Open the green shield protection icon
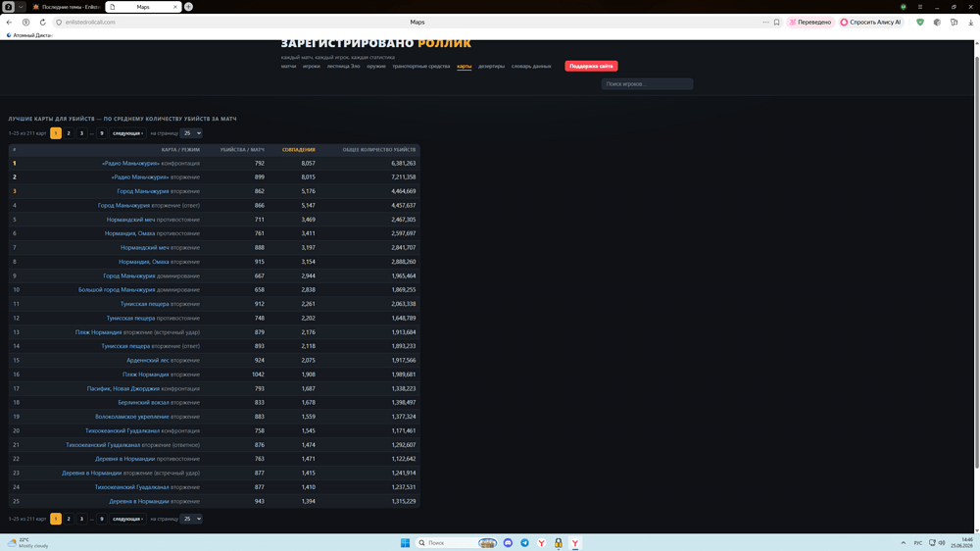Image resolution: width=980 pixels, height=551 pixels. 920,22
